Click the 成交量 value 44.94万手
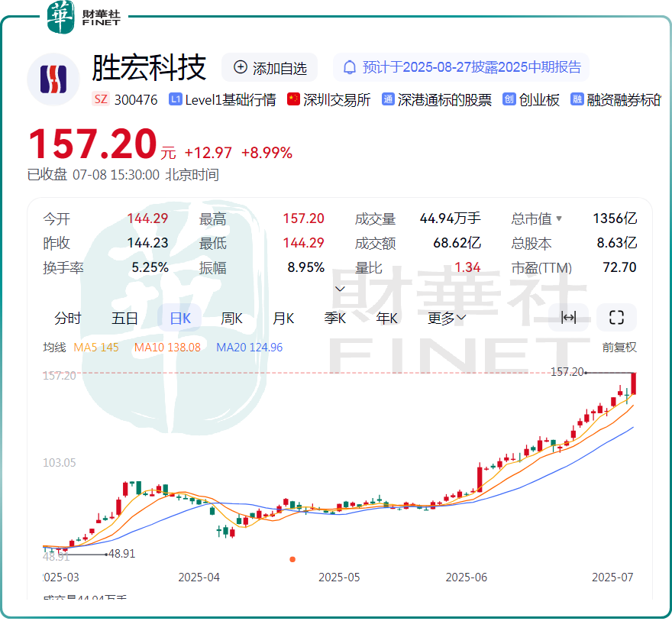672x634 pixels. pyautogui.click(x=451, y=218)
